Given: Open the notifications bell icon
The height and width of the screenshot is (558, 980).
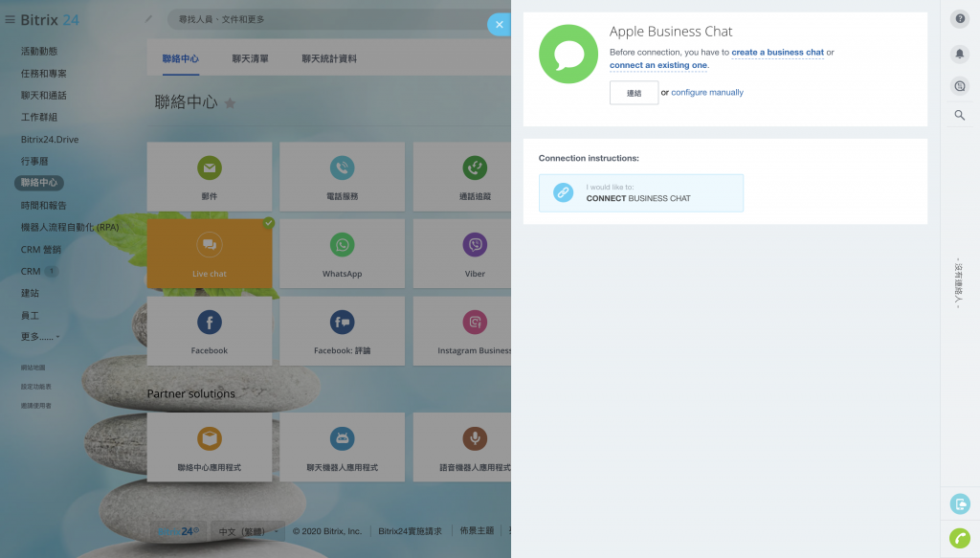Looking at the screenshot, I should pos(960,54).
